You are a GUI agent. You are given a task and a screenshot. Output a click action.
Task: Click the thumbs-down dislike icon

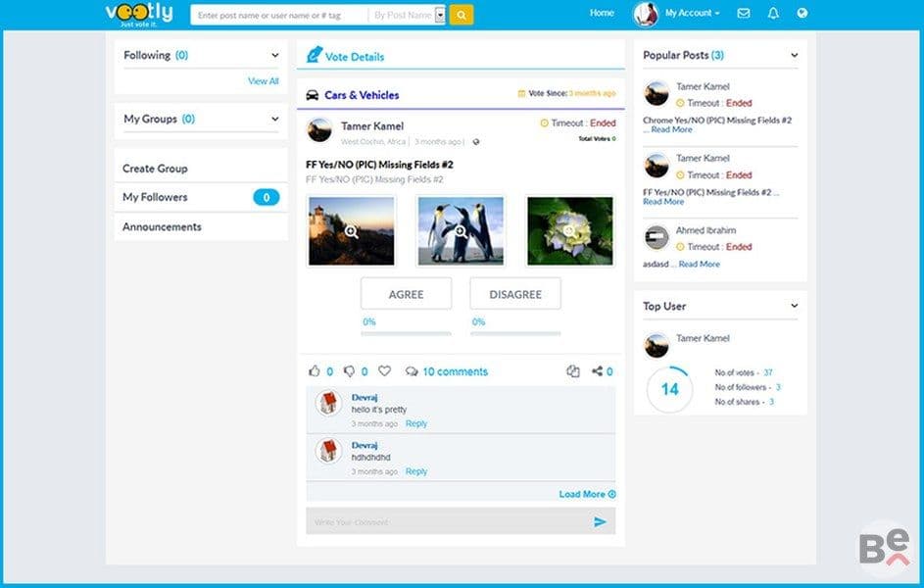coord(349,371)
